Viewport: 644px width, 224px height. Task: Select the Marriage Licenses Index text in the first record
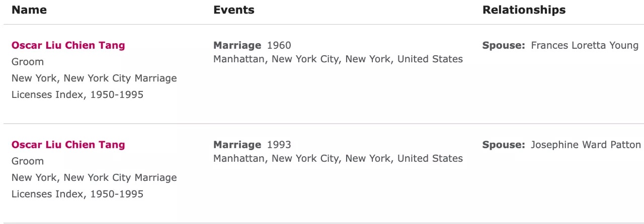click(94, 86)
